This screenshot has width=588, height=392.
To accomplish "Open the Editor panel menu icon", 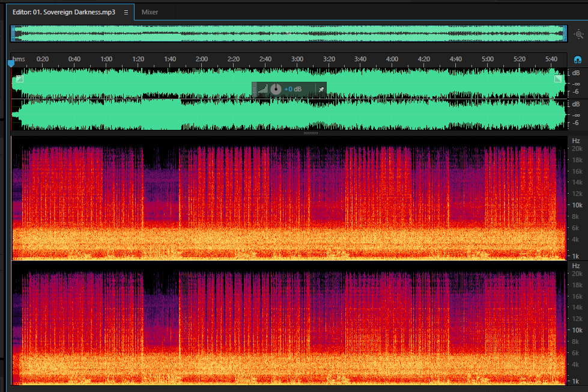I will [126, 13].
